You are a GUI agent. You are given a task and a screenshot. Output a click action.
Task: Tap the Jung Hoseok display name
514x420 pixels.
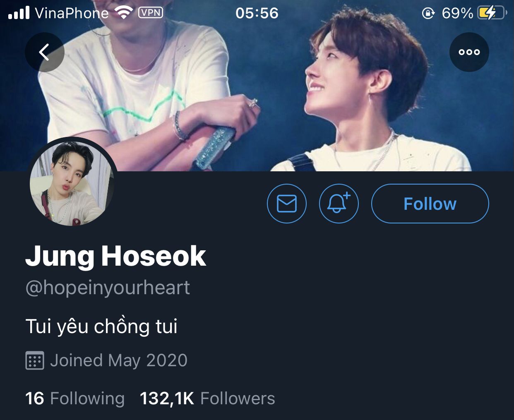click(115, 257)
